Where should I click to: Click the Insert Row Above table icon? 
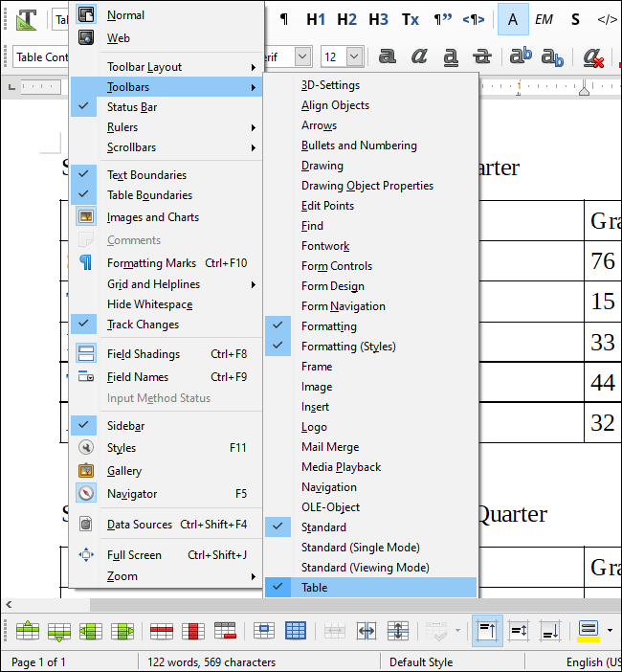[x=28, y=631]
